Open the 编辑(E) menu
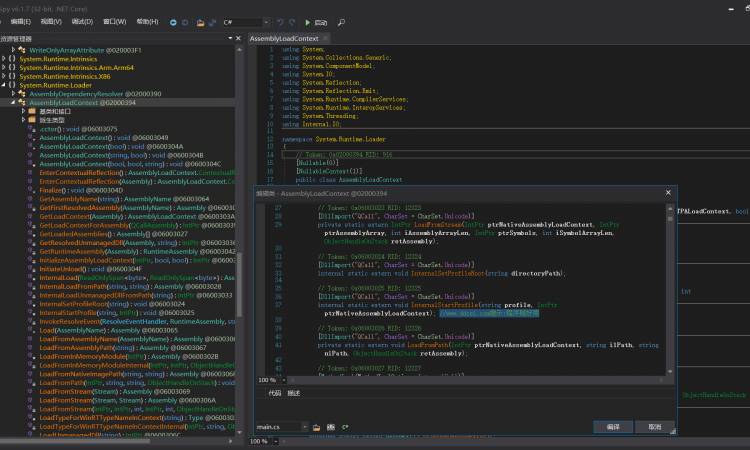 pos(21,22)
